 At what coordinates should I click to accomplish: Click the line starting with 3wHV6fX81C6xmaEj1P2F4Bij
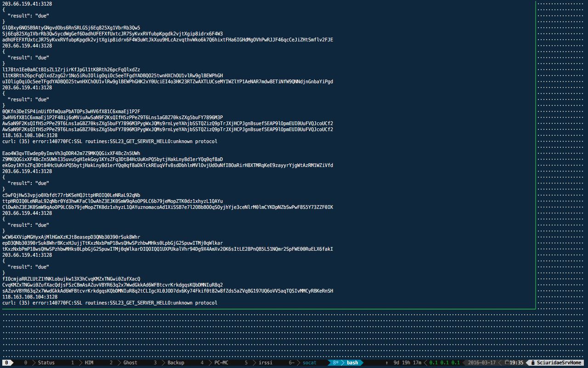point(113,117)
